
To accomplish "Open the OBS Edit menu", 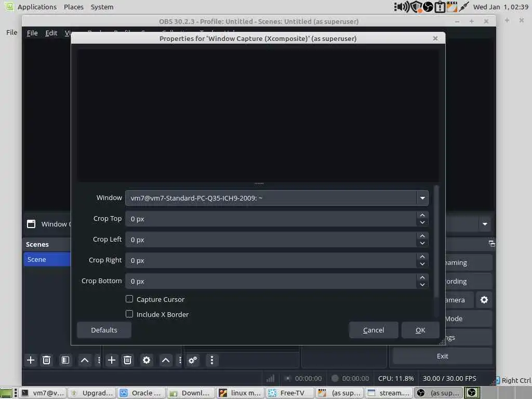I will pos(51,33).
